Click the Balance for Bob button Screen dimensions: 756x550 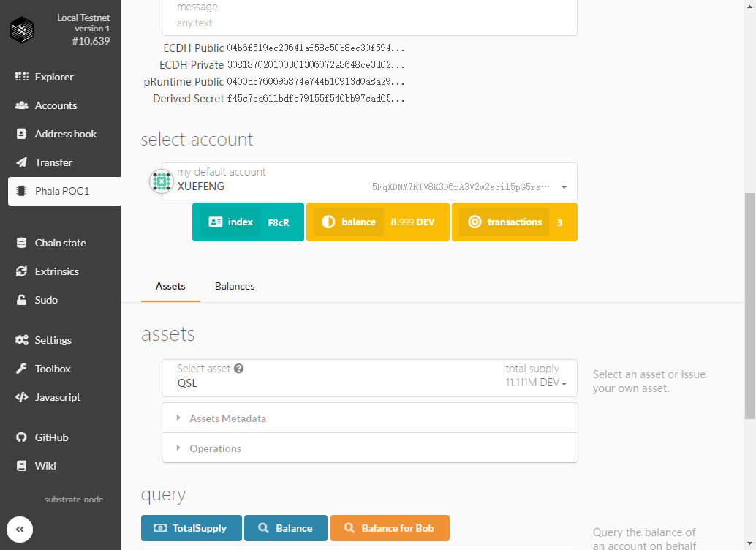390,528
